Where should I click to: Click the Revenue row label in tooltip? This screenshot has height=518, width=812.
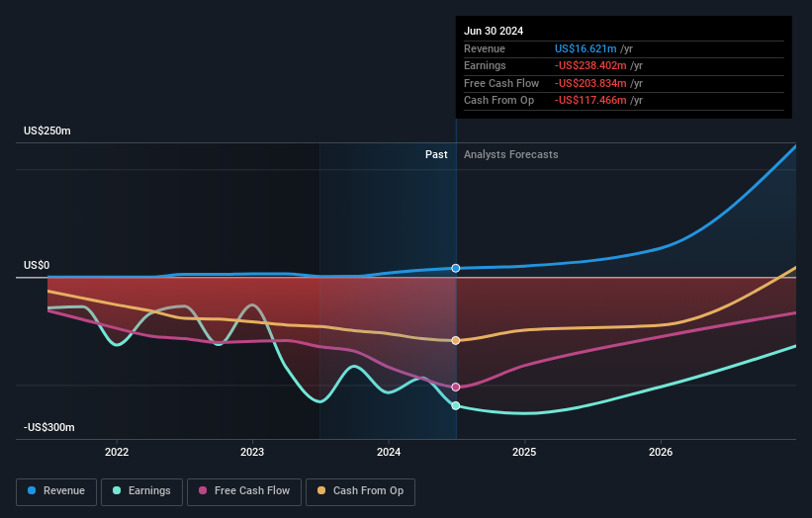click(x=485, y=48)
